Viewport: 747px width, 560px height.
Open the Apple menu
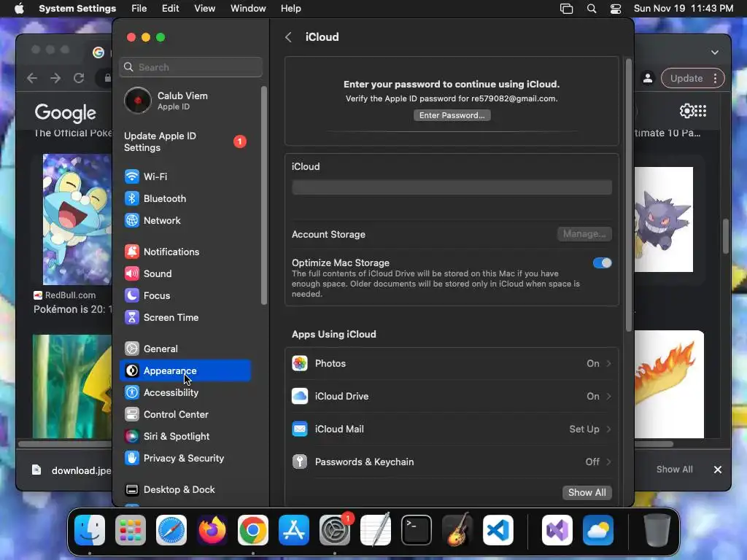click(19, 9)
